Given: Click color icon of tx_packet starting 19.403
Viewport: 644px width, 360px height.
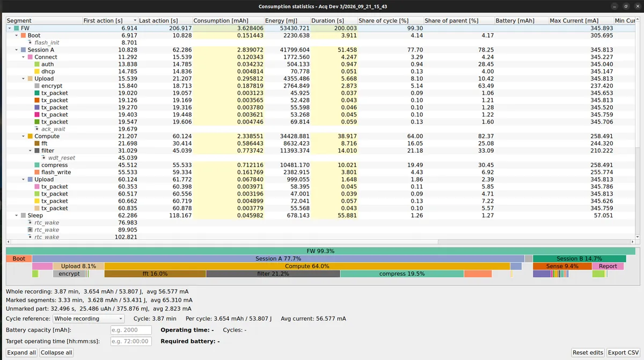Looking at the screenshot, I should (37, 114).
